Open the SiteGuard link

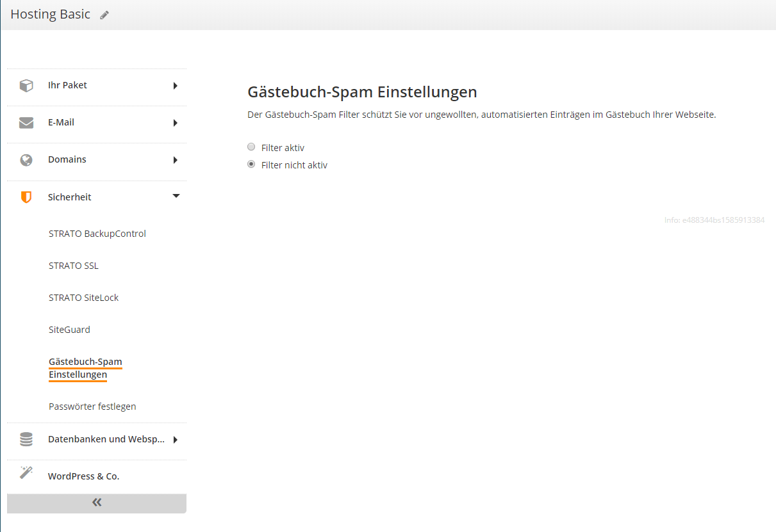[69, 330]
